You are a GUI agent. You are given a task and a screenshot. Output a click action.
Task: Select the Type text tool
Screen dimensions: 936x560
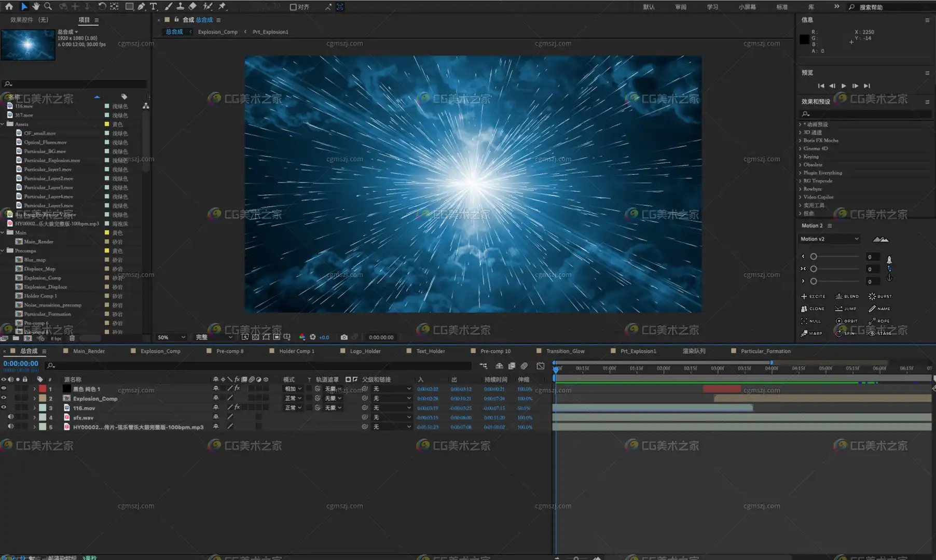[153, 6]
